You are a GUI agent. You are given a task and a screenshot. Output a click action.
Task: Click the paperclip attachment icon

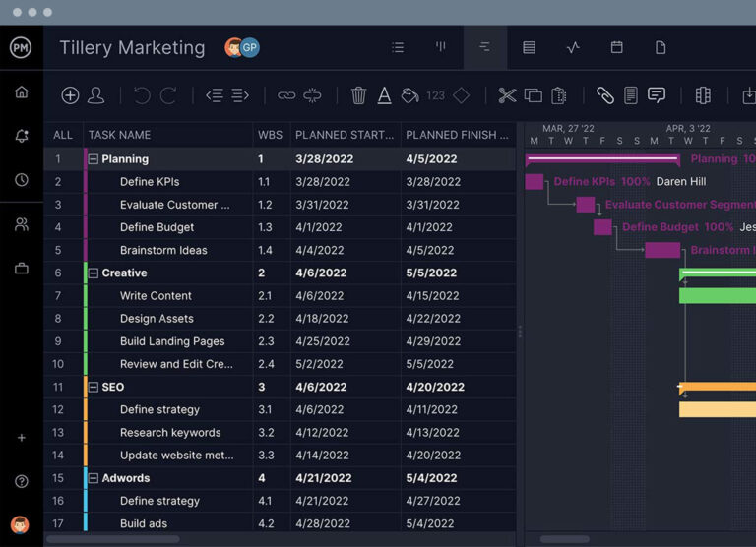coord(604,95)
